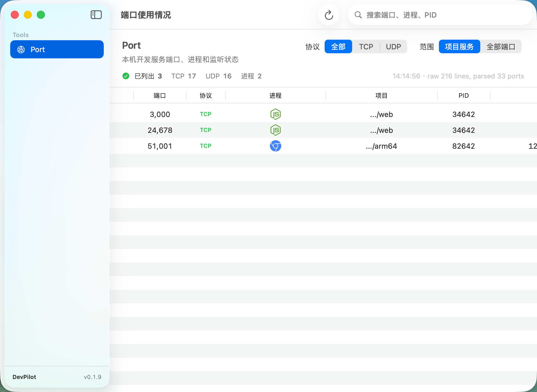Click .../web project in port 24,678 row
537x392 pixels.
click(x=381, y=130)
